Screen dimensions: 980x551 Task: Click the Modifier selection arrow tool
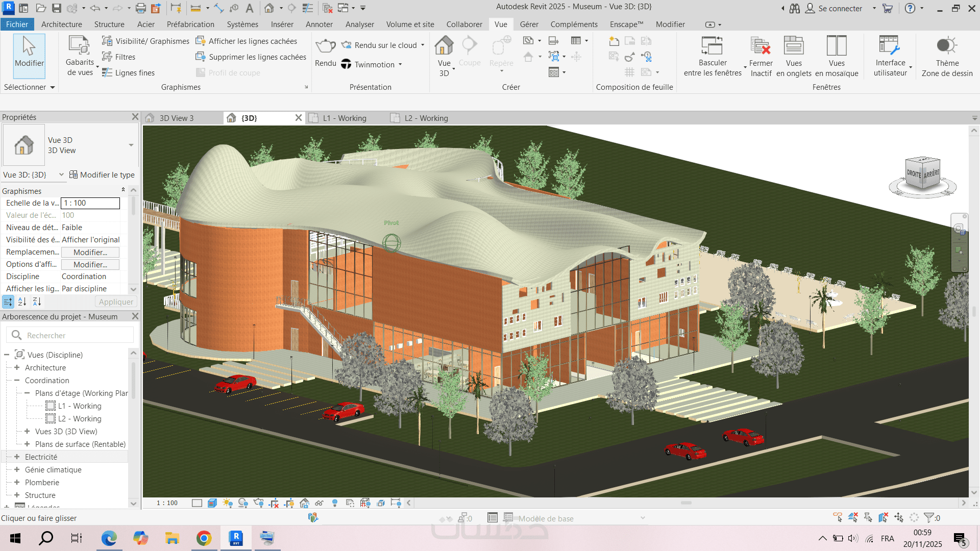pyautogui.click(x=29, y=51)
